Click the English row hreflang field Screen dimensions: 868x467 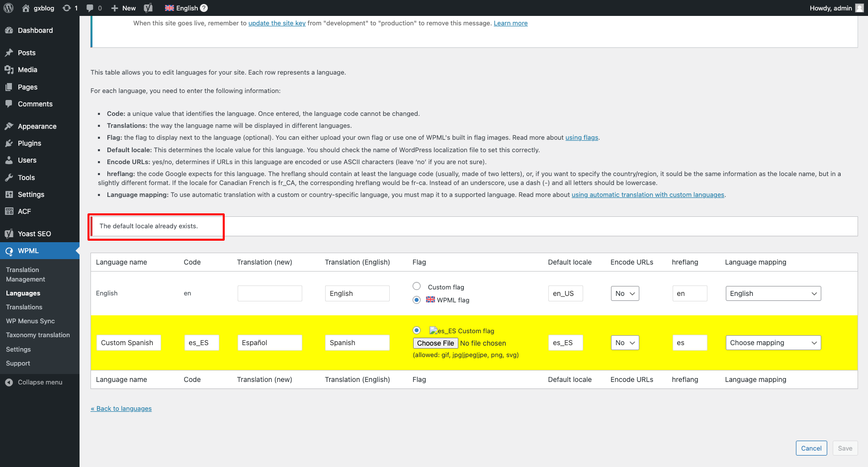pos(690,293)
